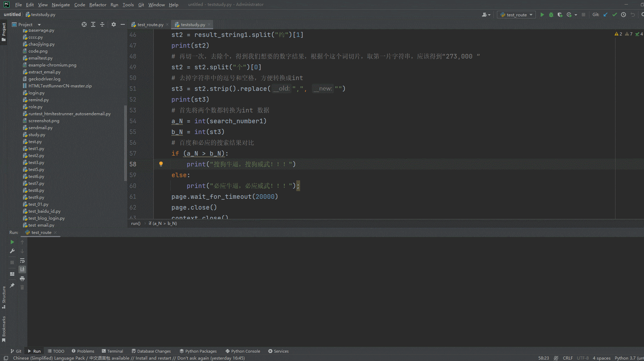Open the Services tool window
Viewport: 644px width, 361px height.
tap(278, 351)
